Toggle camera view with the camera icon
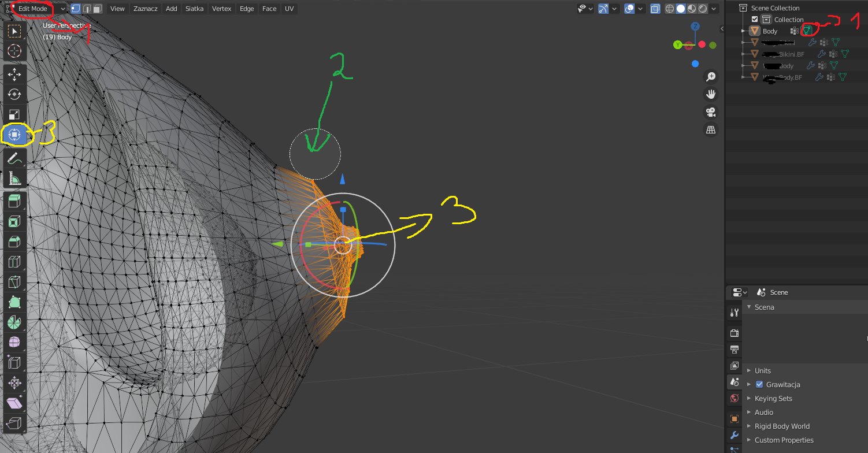Image resolution: width=868 pixels, height=453 pixels. (711, 112)
